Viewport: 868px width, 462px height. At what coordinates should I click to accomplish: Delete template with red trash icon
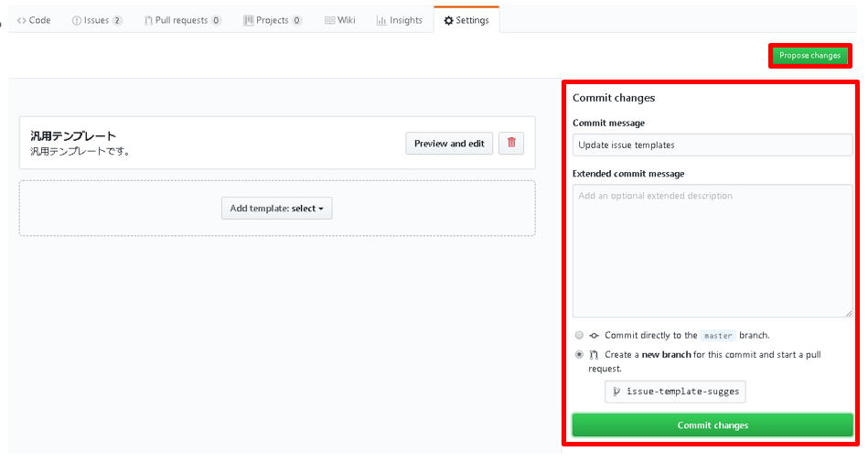(511, 143)
